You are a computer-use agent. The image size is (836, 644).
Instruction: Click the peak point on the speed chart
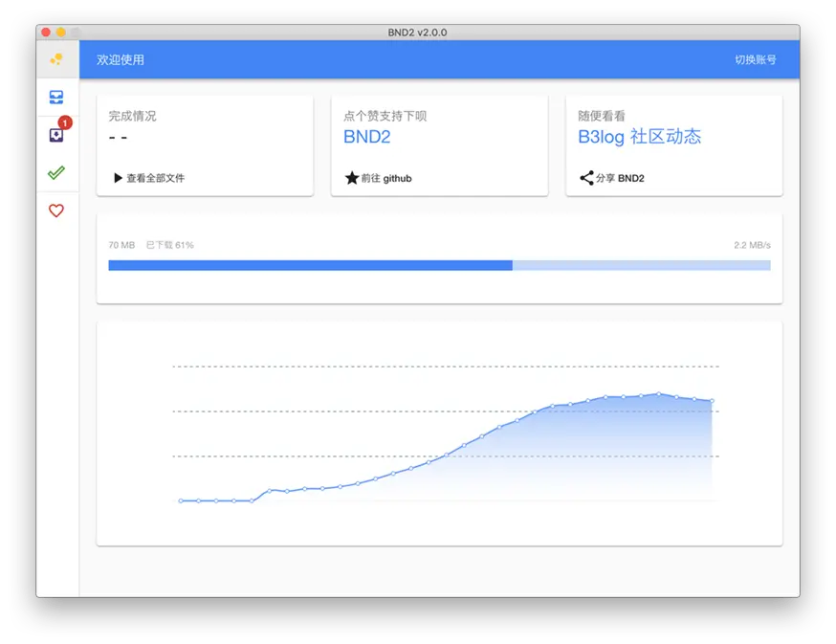tap(656, 393)
